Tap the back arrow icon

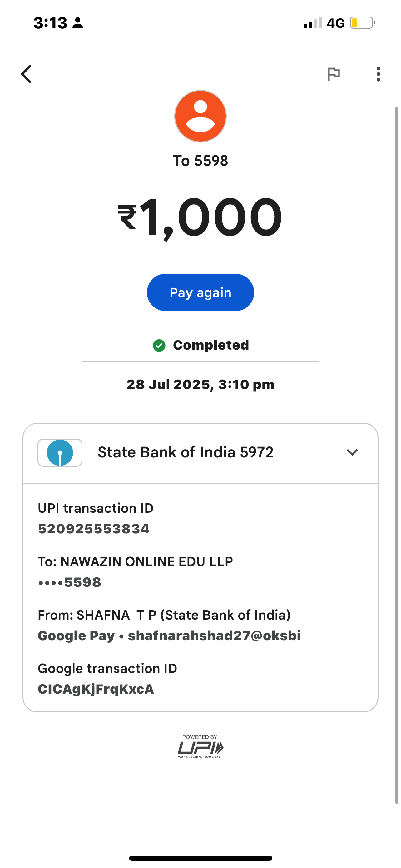pos(27,74)
